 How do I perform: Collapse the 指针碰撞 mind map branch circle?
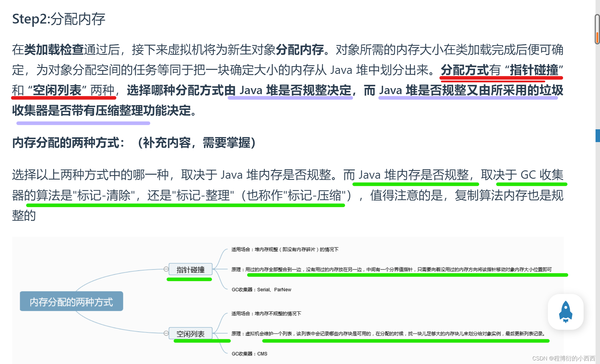pyautogui.click(x=166, y=269)
